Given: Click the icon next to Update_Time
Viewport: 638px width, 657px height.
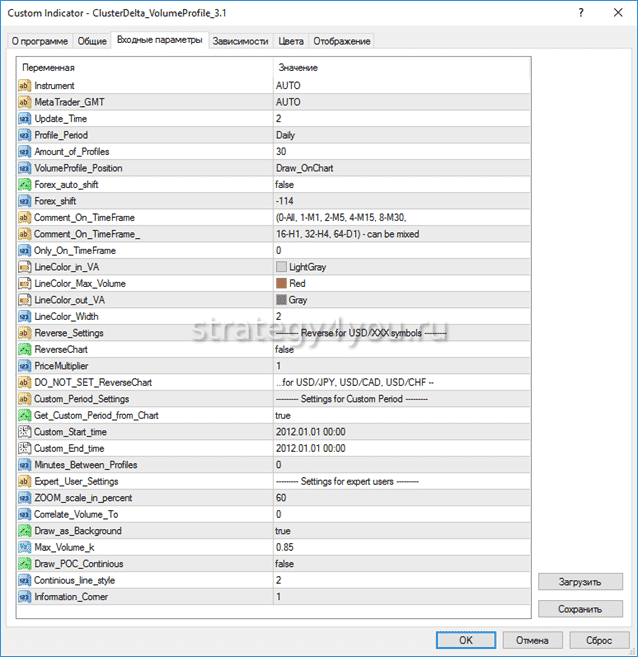Looking at the screenshot, I should [25, 119].
